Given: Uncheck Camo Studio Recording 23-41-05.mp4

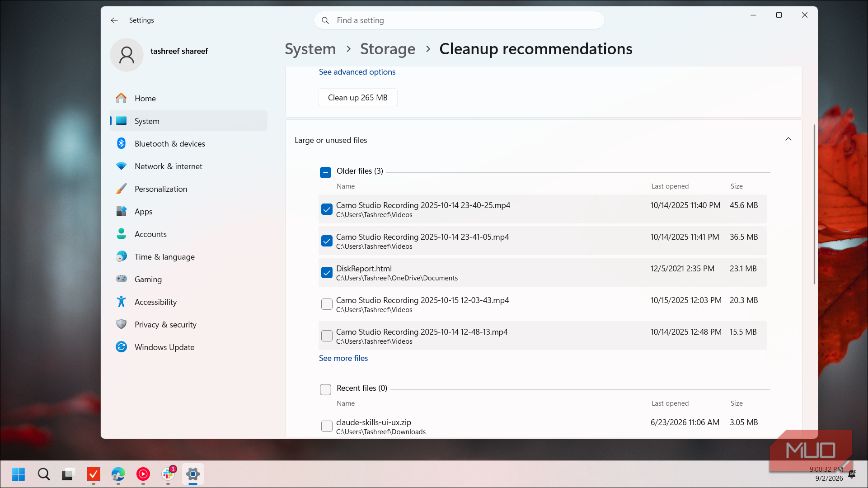Looking at the screenshot, I should [x=327, y=241].
